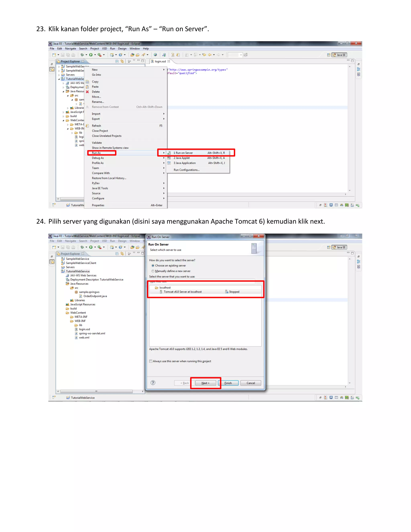Viewport: 411px width, 532px height.
Task: Collapse the TutorialWebSe project node in step 23
Action: [x=59, y=79]
